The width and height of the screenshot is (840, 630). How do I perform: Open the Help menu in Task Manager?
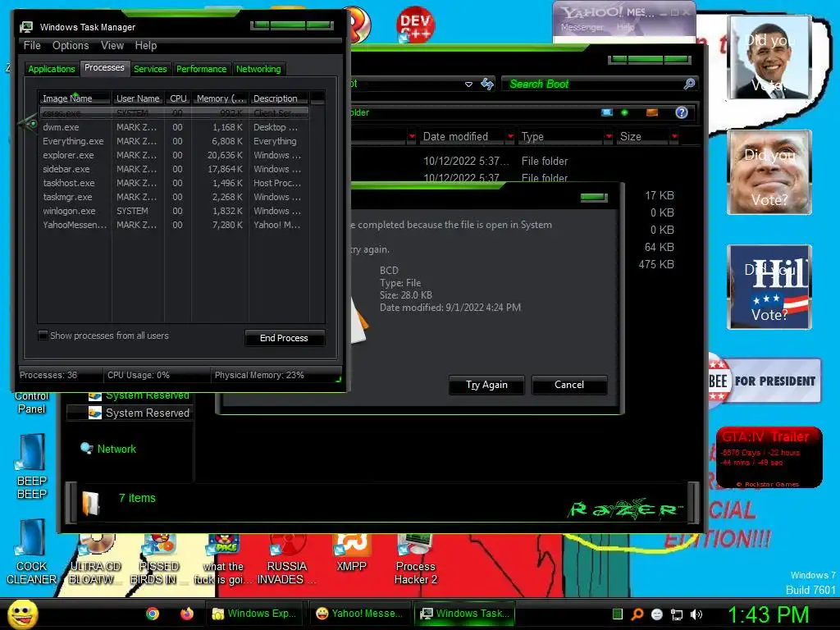(146, 46)
